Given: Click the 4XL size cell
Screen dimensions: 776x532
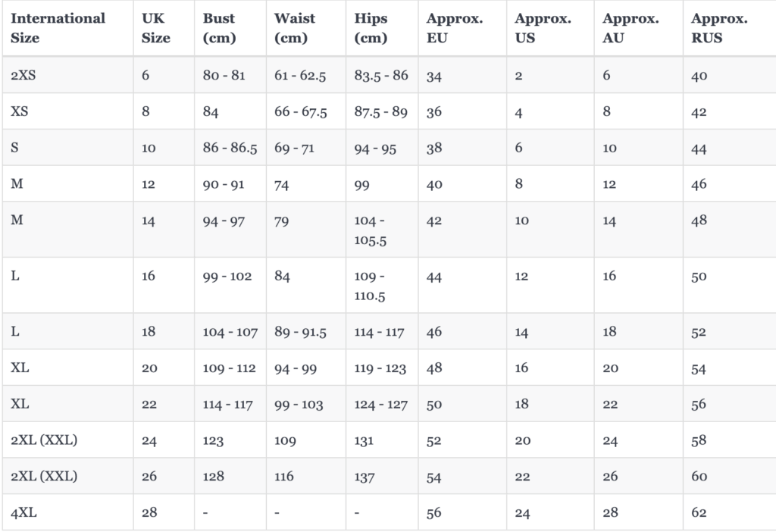Looking at the screenshot, I should click(x=23, y=512).
